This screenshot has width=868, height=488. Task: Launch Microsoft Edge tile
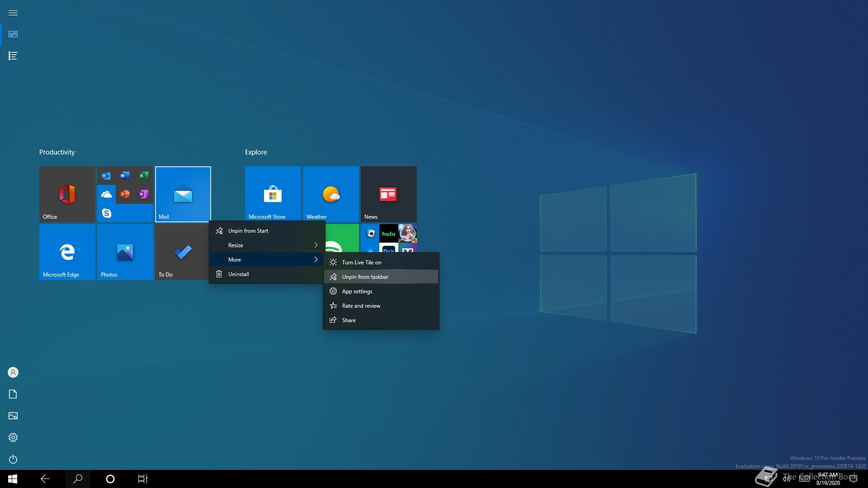[67, 252]
